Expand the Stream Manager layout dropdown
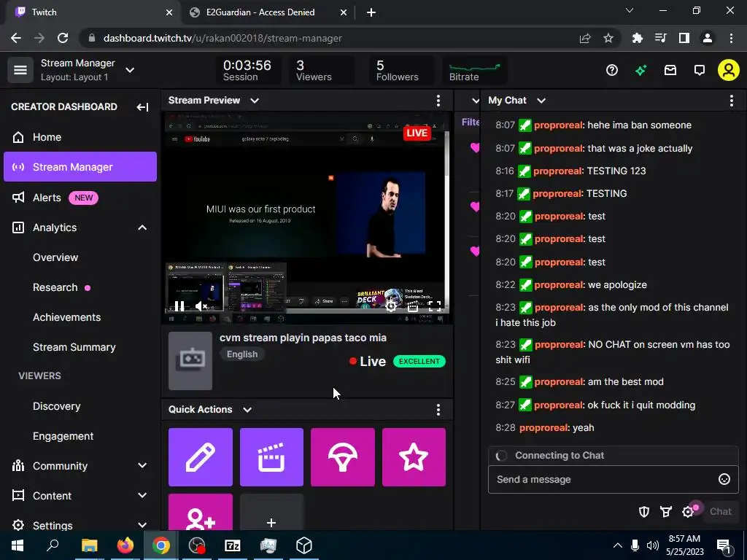This screenshot has height=560, width=747. (x=130, y=70)
